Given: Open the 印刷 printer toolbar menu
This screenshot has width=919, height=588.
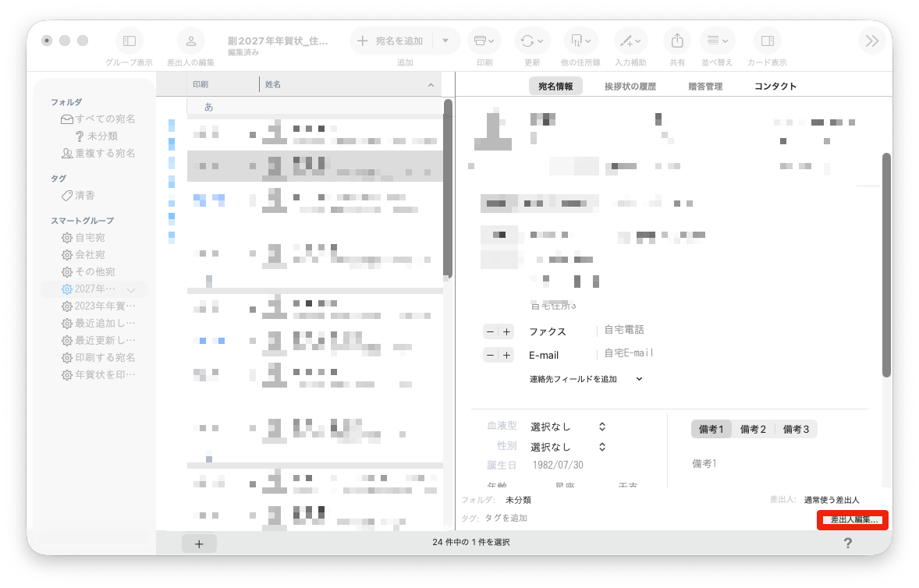Looking at the screenshot, I should pos(484,41).
